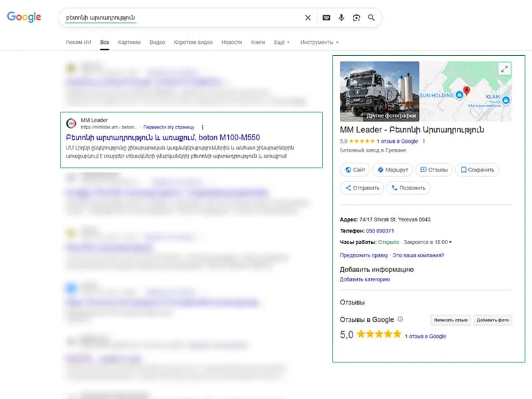This screenshot has height=399, width=532.
Task: Click in the search query field
Action: coord(184,18)
